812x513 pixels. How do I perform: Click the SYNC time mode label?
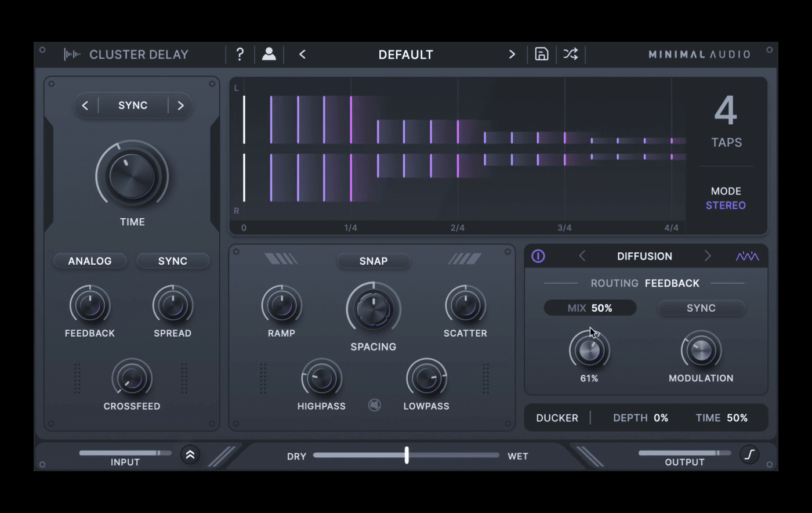pos(133,106)
